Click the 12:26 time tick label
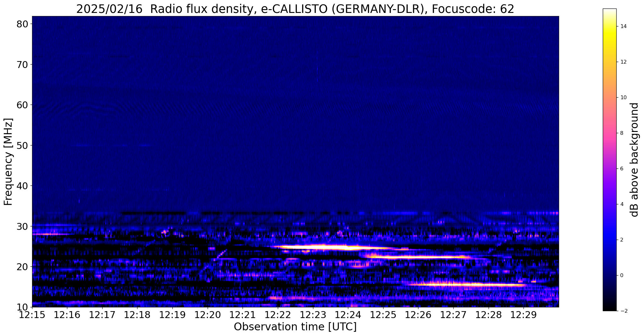Image resolution: width=644 pixels, height=336 pixels. [x=418, y=315]
